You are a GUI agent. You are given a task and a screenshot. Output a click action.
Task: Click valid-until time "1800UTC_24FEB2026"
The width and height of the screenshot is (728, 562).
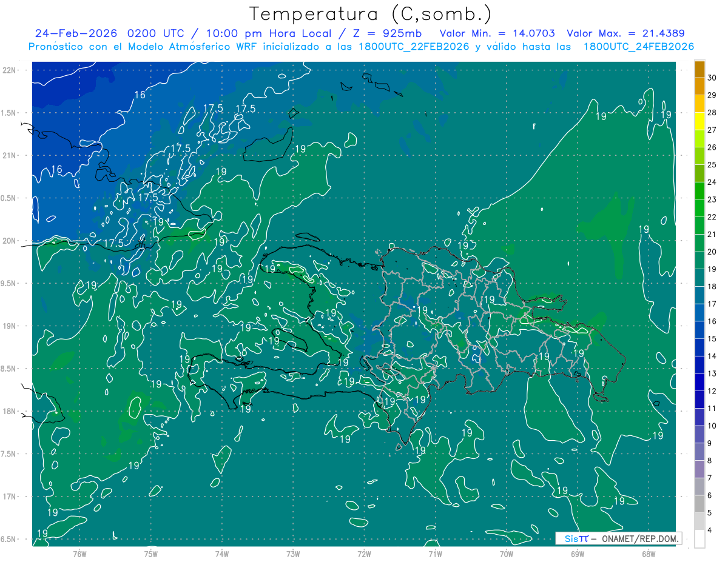pyautogui.click(x=638, y=47)
